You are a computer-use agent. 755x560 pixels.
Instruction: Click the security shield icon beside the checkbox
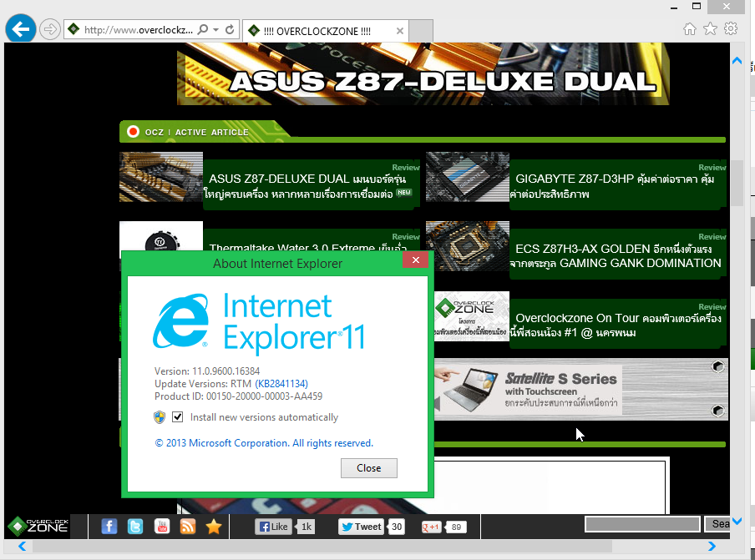pyautogui.click(x=160, y=417)
